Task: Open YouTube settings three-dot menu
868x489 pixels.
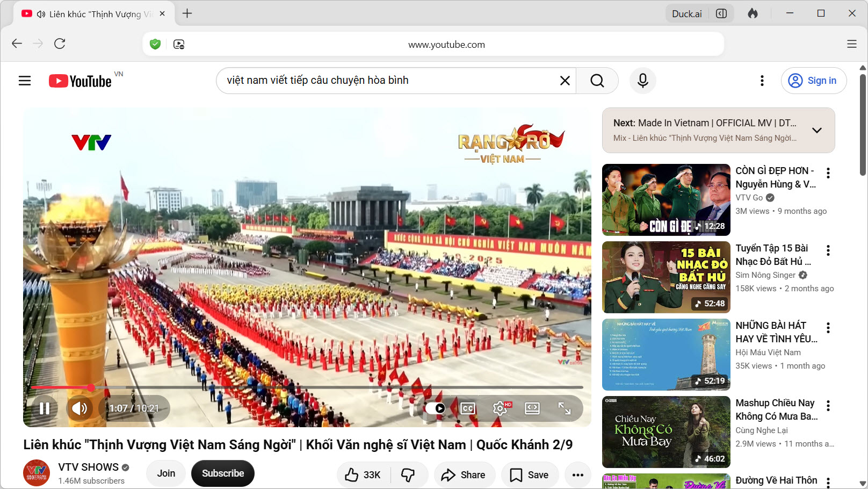Action: point(762,81)
